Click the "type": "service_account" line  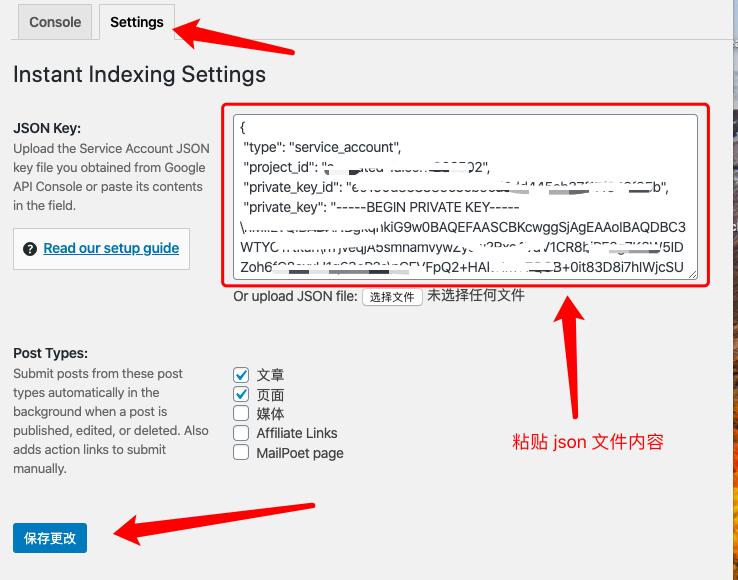click(322, 147)
